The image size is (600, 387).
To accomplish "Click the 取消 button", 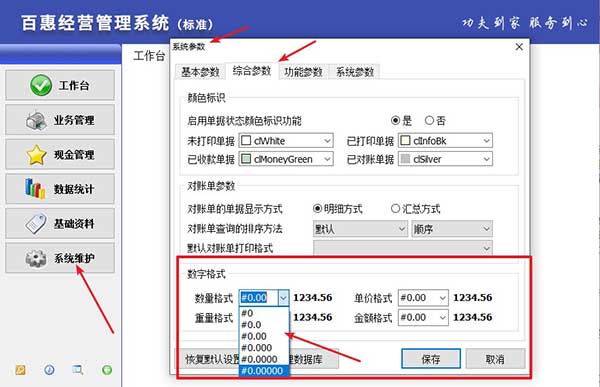I will tap(495, 359).
